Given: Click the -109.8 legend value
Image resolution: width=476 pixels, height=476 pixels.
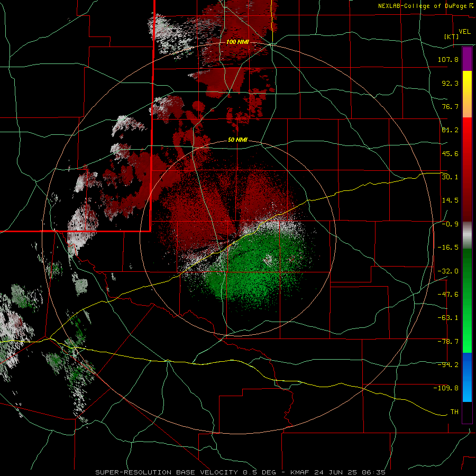Looking at the screenshot, I should 446,388.
